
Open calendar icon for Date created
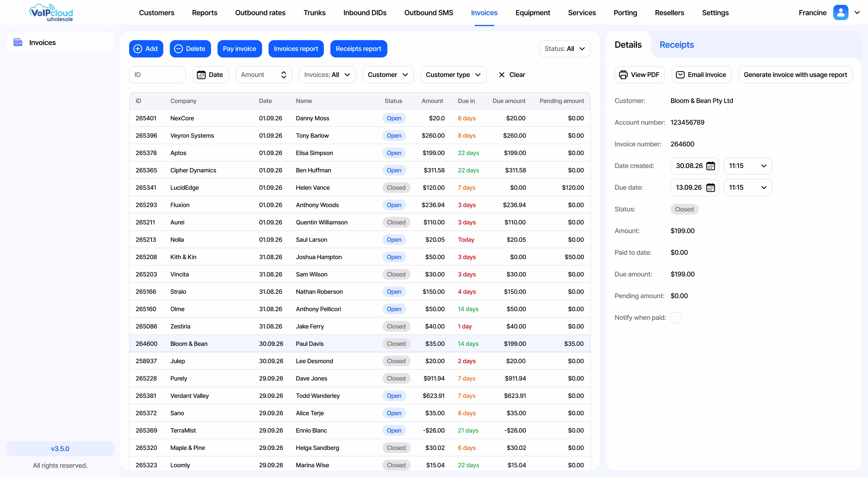click(710, 166)
